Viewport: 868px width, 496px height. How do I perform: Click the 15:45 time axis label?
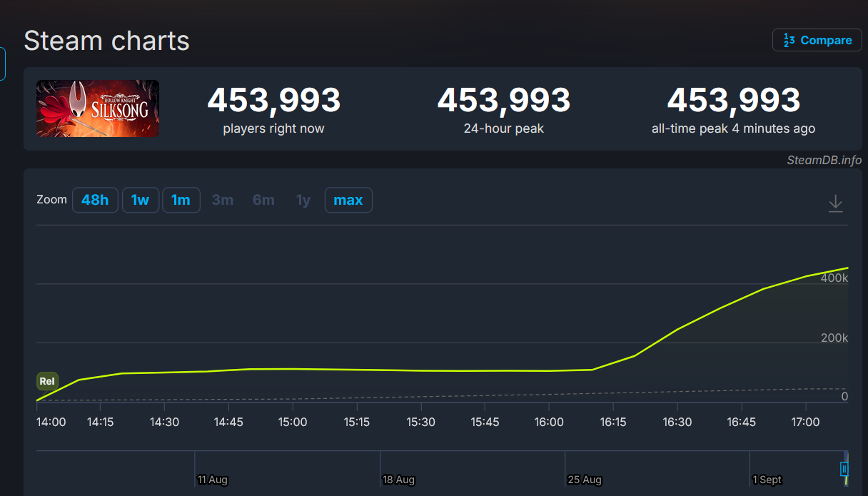coord(485,422)
